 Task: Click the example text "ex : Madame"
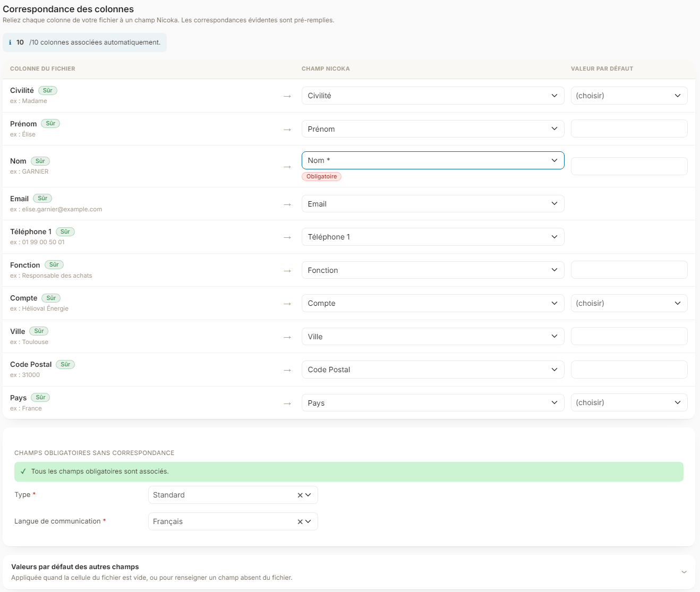click(29, 101)
